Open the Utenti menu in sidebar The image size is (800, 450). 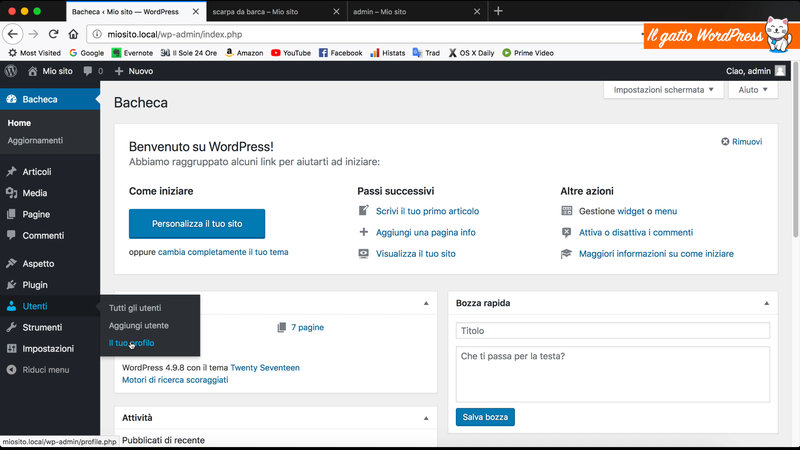[x=50, y=306]
